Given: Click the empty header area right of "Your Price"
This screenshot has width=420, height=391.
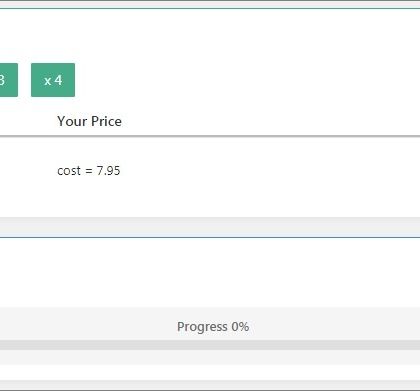Looking at the screenshot, I should pyautogui.click(x=270, y=121).
